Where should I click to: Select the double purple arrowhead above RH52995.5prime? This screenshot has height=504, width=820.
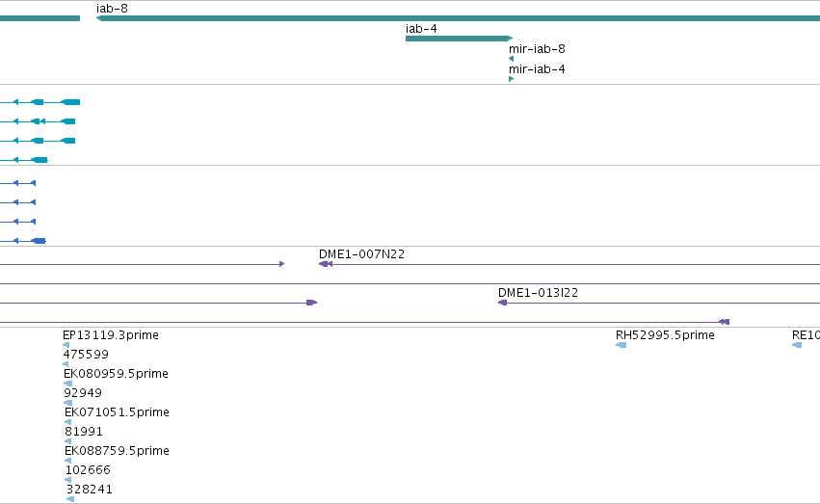pyautogui.click(x=724, y=322)
